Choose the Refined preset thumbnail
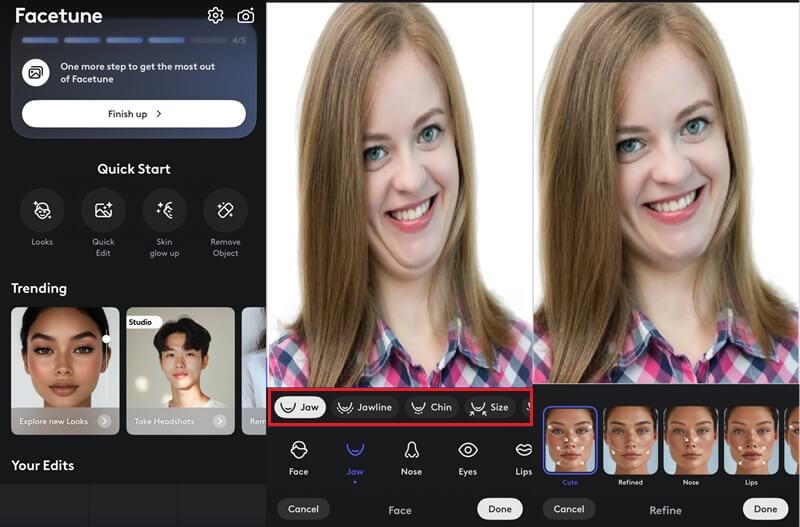This screenshot has height=527, width=800. pyautogui.click(x=631, y=440)
